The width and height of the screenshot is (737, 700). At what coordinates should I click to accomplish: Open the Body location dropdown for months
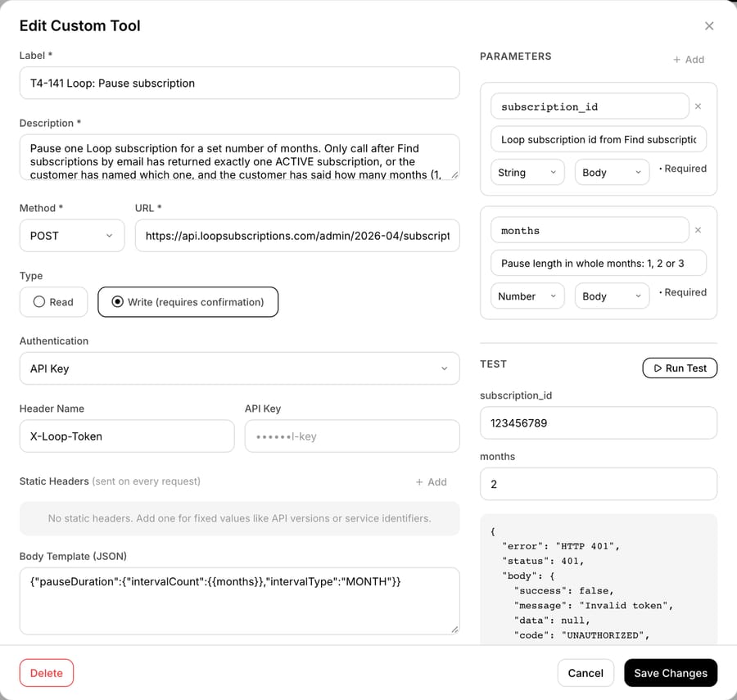pyautogui.click(x=612, y=296)
